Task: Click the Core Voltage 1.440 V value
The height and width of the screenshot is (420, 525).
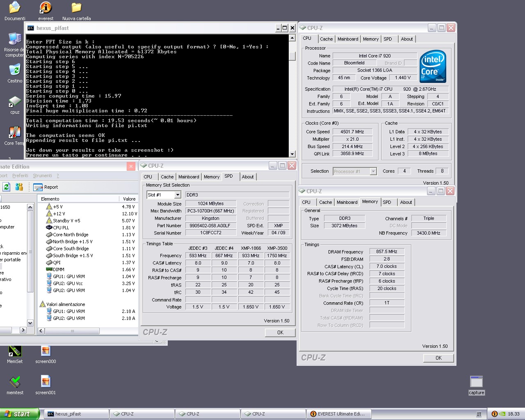Action: [403, 78]
